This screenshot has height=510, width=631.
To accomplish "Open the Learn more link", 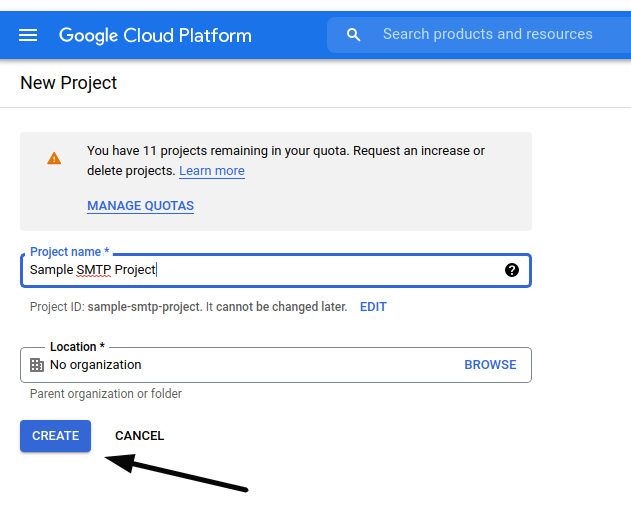I will coord(212,171).
